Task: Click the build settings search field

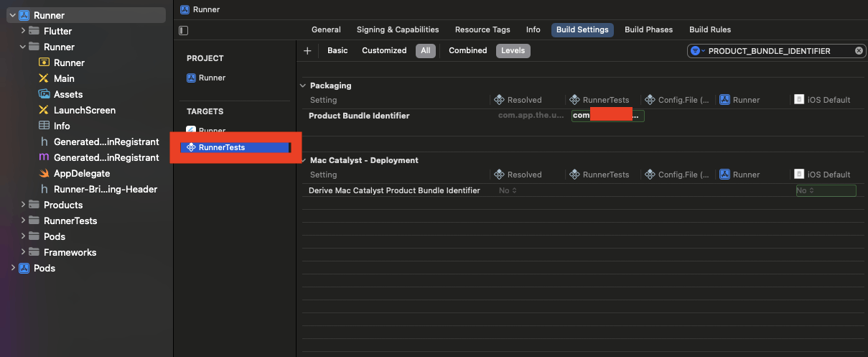Action: coord(776,51)
